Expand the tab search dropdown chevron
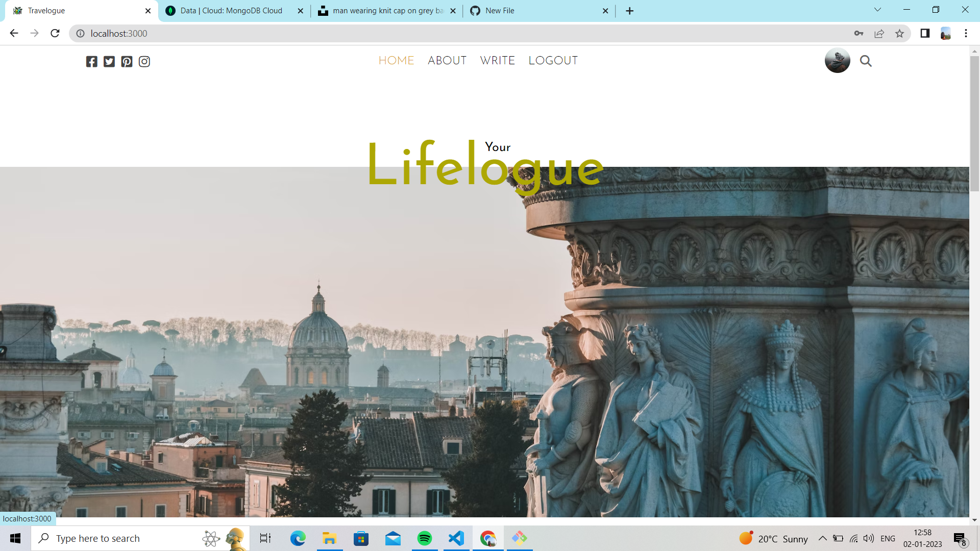The width and height of the screenshot is (980, 551). (877, 10)
